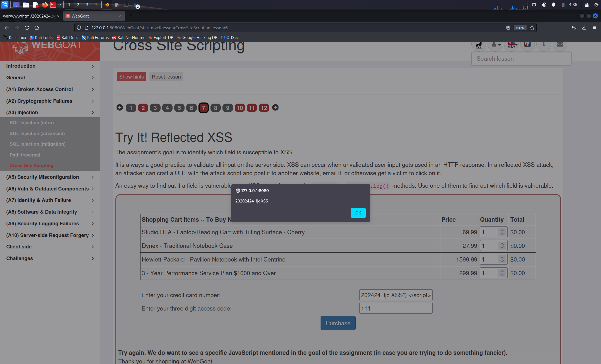
Task: Go to lesson page 12
Action: (x=264, y=108)
